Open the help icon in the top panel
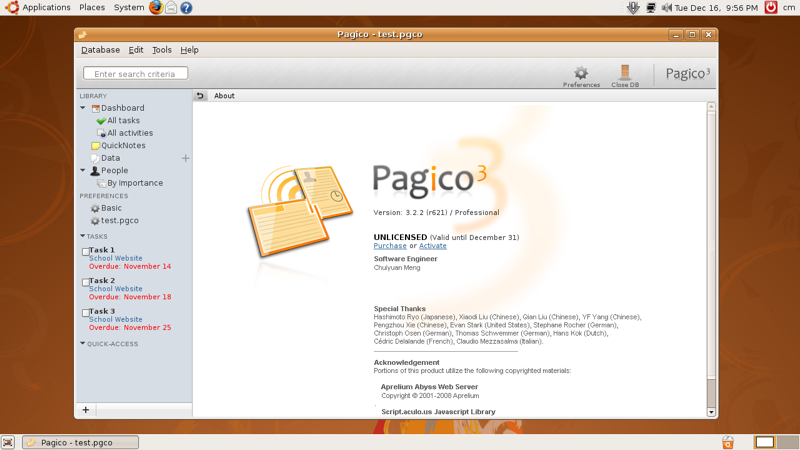This screenshot has height=450, width=800. coord(186,8)
